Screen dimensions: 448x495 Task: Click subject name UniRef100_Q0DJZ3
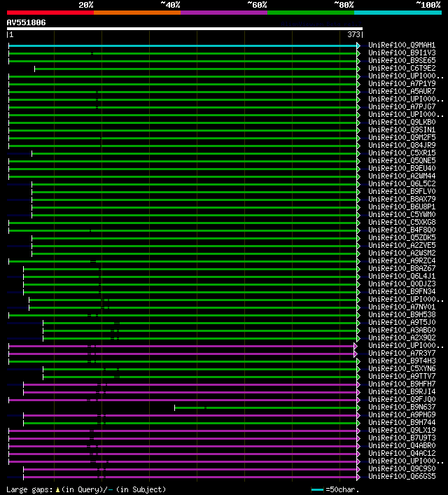[402, 284]
